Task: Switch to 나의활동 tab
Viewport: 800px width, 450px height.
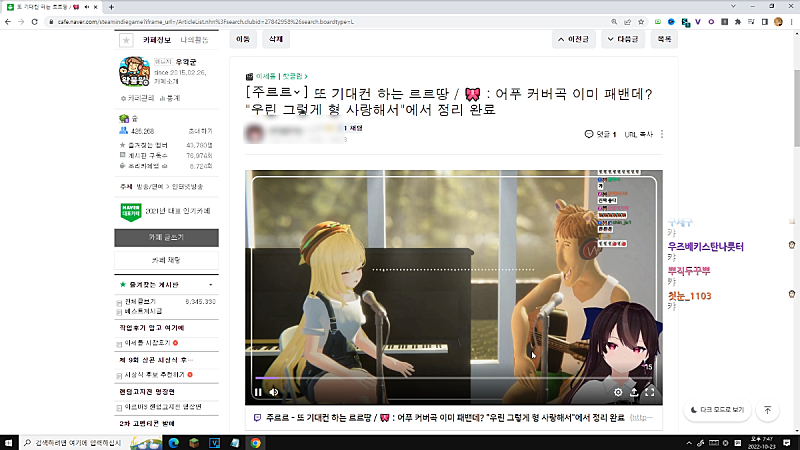Action: (x=194, y=40)
